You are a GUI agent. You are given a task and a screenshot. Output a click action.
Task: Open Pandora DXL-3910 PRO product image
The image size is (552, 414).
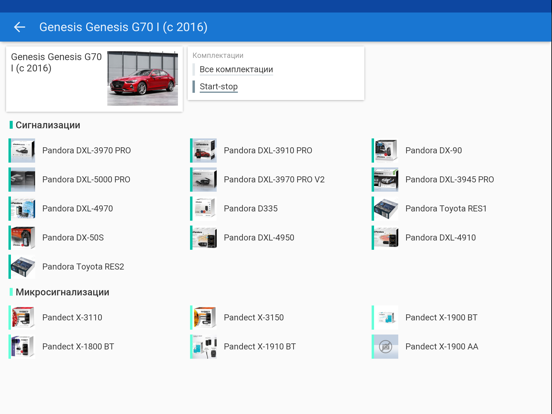(x=204, y=150)
